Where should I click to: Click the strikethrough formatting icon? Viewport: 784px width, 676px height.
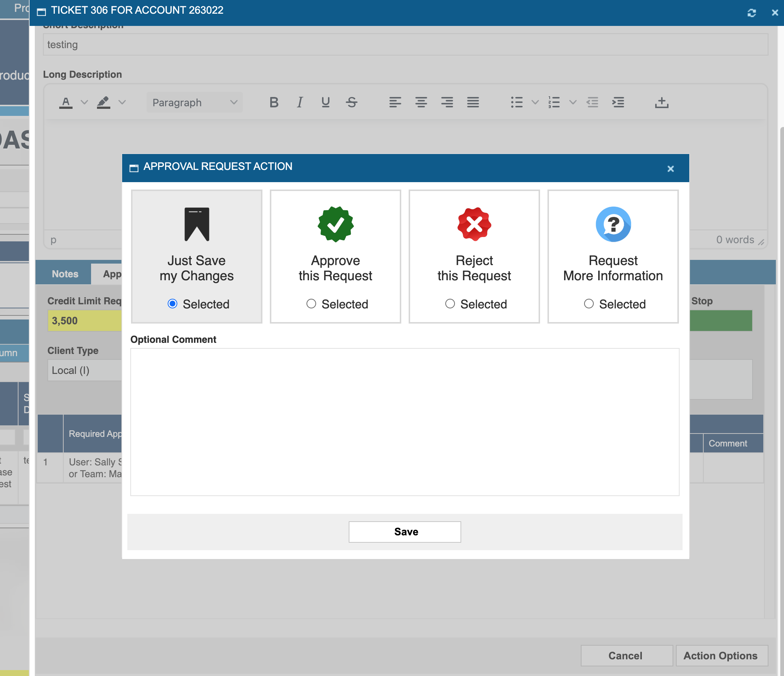pos(352,102)
